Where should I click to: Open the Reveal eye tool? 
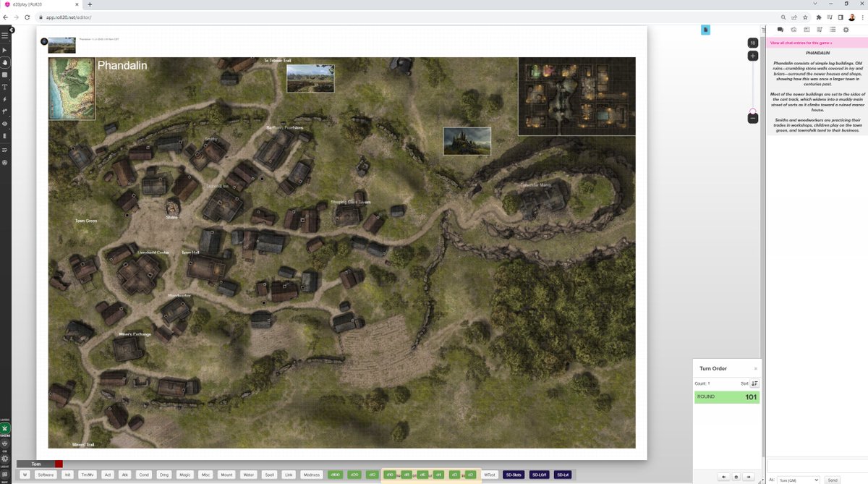[4, 124]
